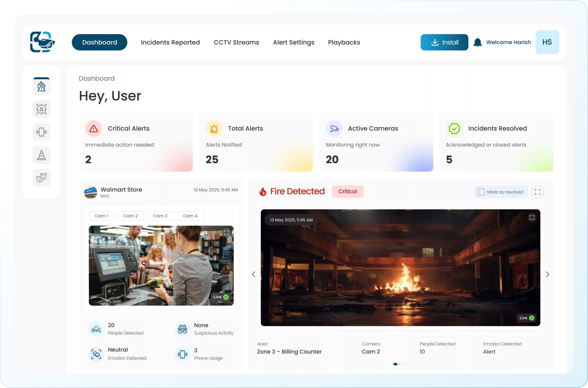Select the face recognition sidebar icon
This screenshot has height=388, width=588.
[x=41, y=109]
